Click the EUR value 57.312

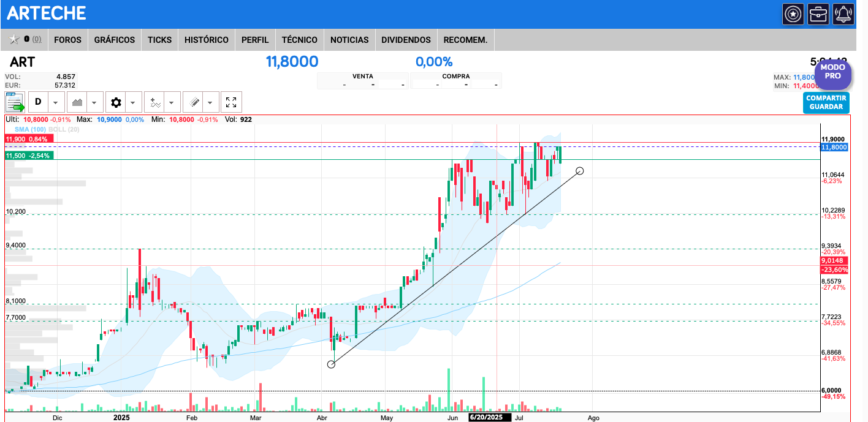65,85
